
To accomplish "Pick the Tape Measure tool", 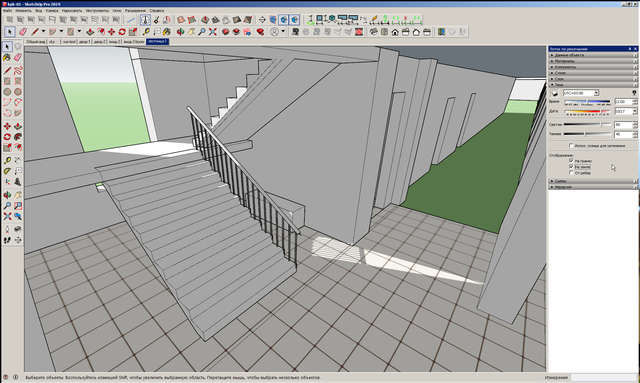I will coord(146,32).
